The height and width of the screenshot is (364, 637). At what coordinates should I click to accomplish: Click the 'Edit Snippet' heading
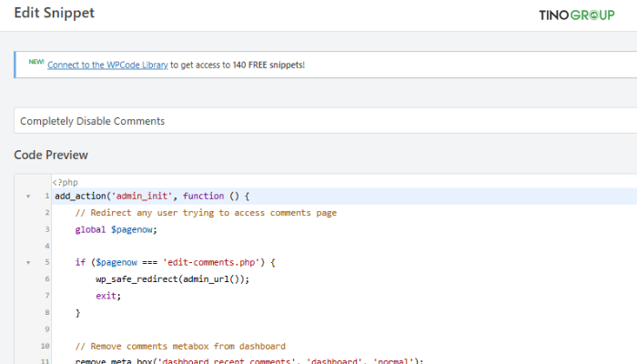54,13
